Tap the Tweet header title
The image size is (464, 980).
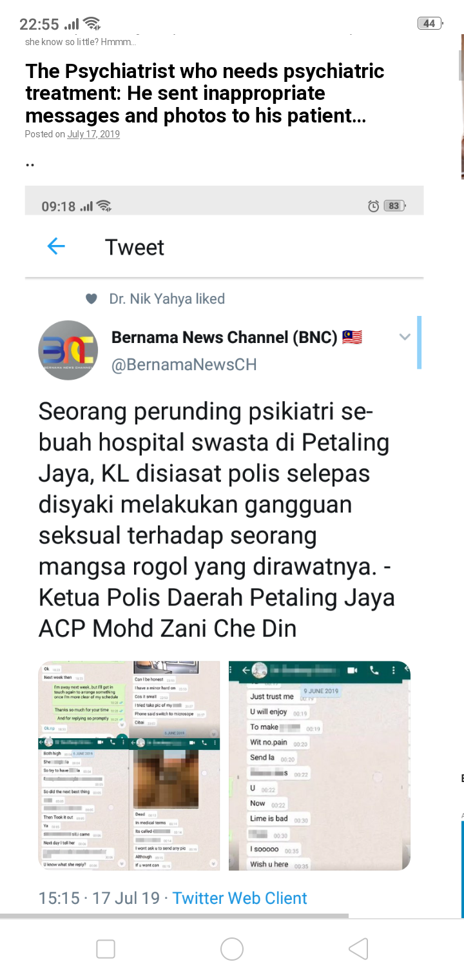click(x=135, y=247)
